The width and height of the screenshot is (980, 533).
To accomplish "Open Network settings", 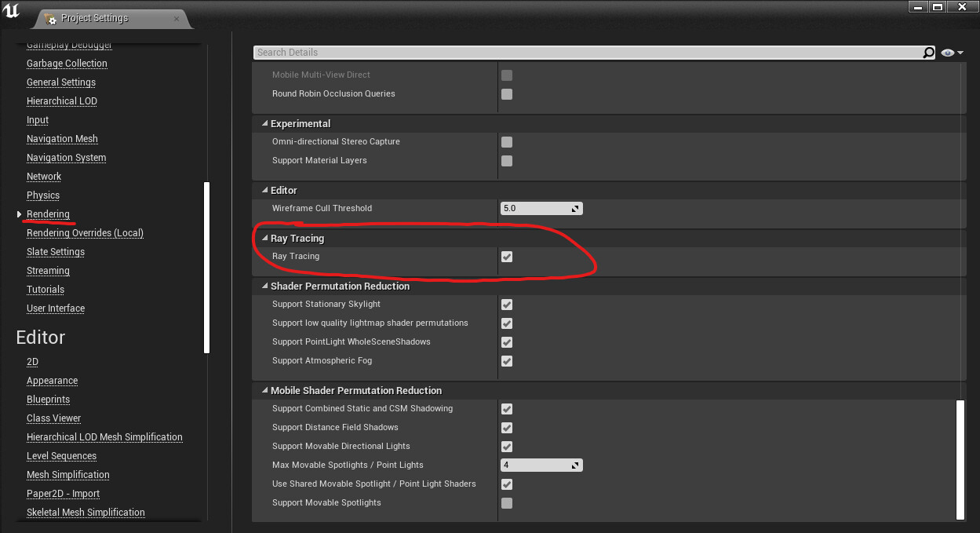I will click(44, 177).
